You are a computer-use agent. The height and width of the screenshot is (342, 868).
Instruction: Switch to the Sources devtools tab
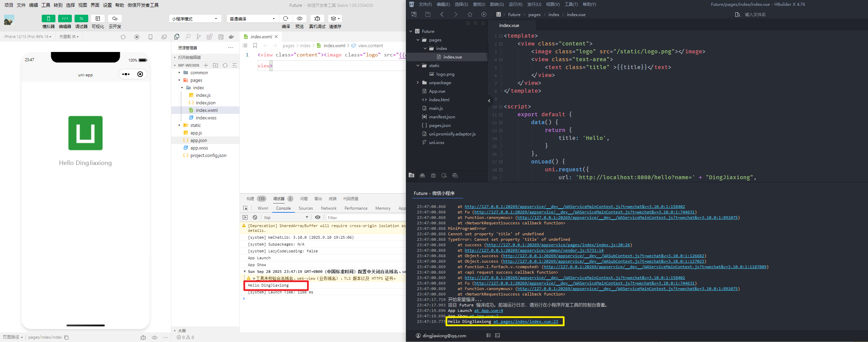306,208
